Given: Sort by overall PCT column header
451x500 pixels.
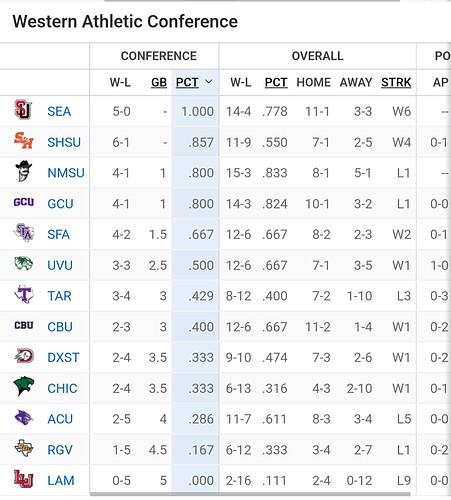Looking at the screenshot, I should point(276,82).
